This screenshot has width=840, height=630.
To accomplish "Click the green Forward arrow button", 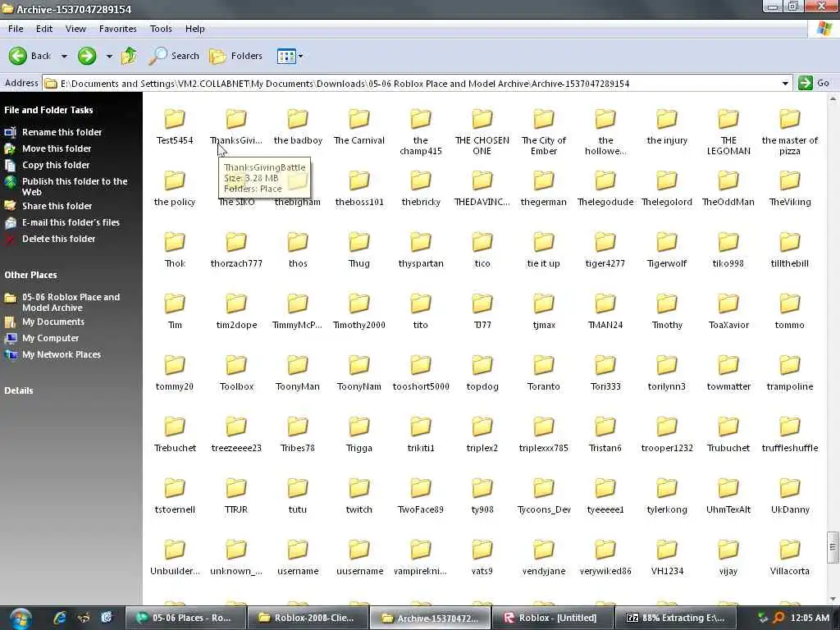I will tap(87, 56).
